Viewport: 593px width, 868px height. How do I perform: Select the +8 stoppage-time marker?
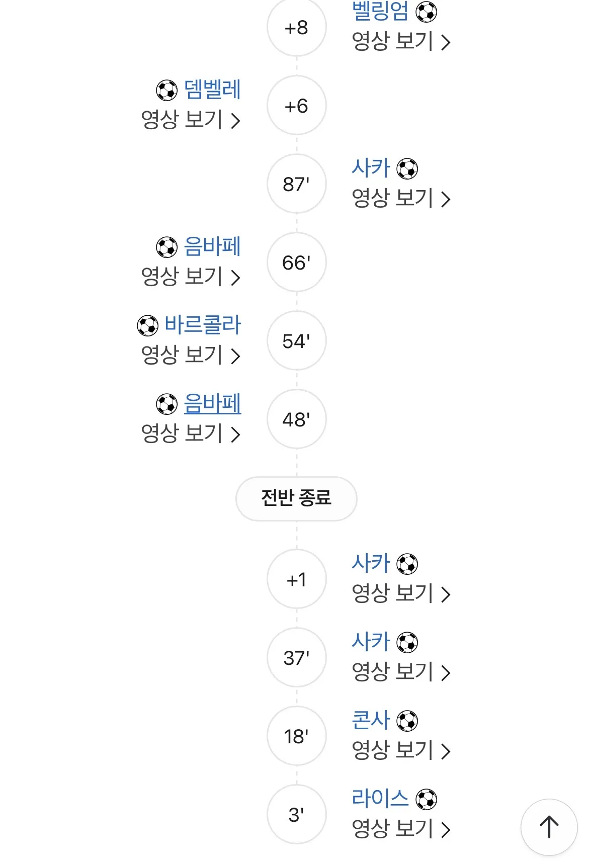click(296, 27)
